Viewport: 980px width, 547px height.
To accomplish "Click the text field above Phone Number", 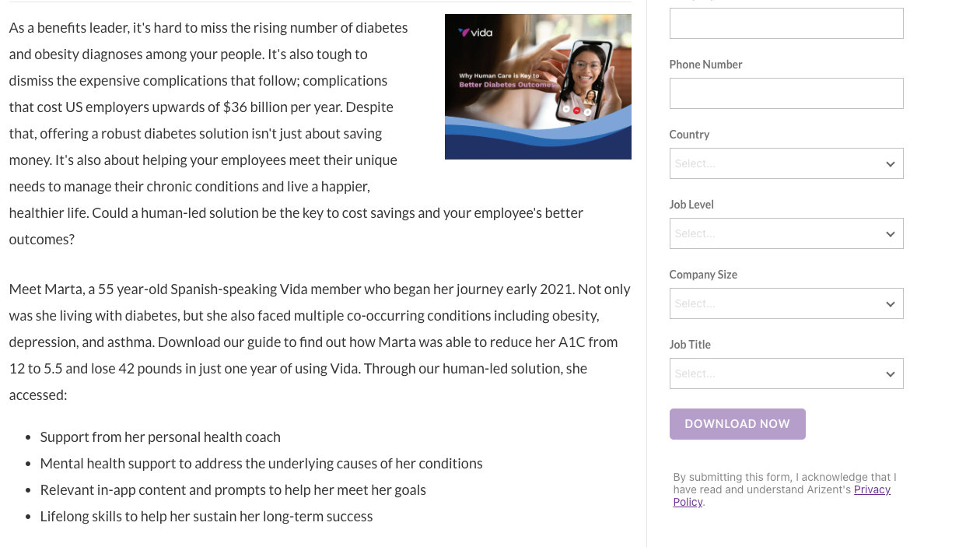I will click(x=786, y=23).
